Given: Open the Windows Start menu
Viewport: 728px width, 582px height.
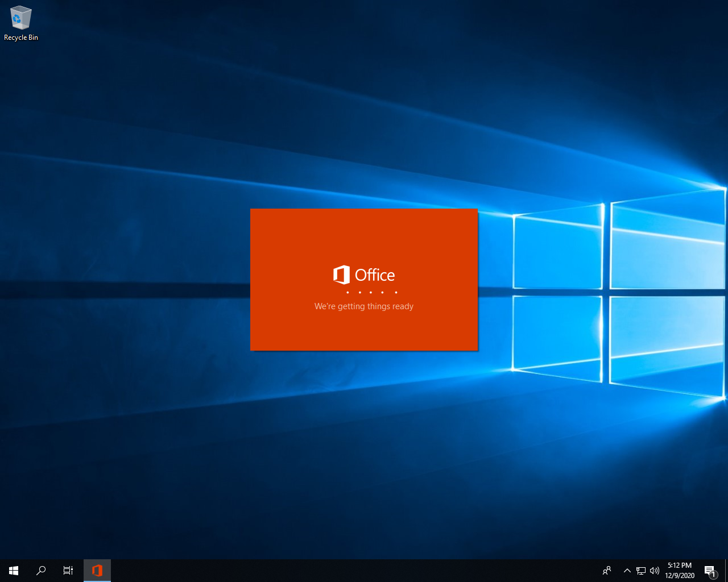Looking at the screenshot, I should (14, 571).
